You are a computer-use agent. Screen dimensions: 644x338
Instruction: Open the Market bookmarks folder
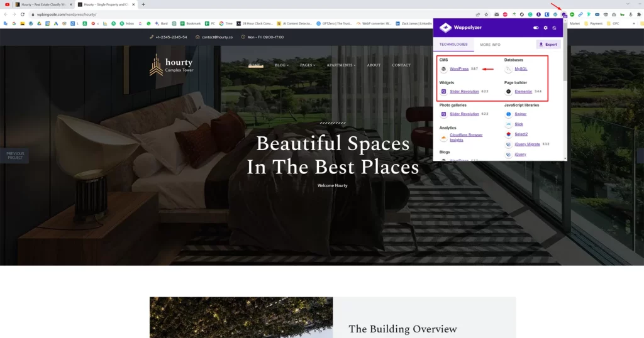pyautogui.click(x=574, y=23)
